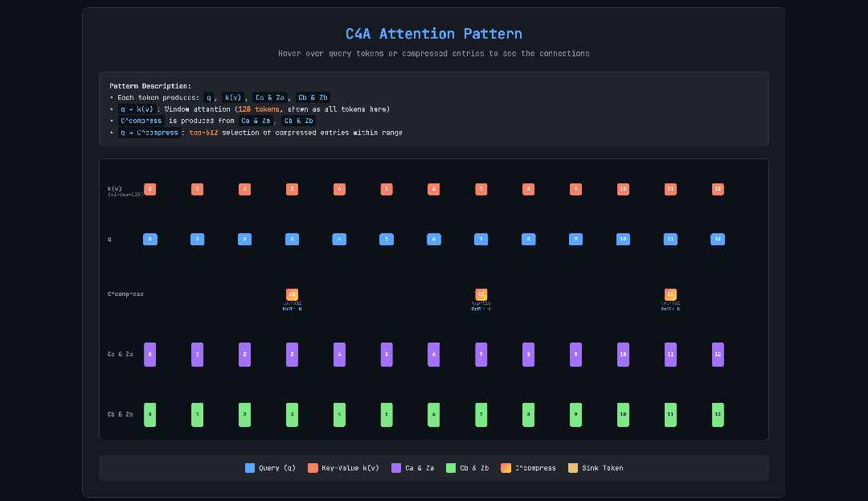Image resolution: width=868 pixels, height=501 pixels.
Task: Click the "Hover over query tokens" subtitle
Action: [x=434, y=54]
